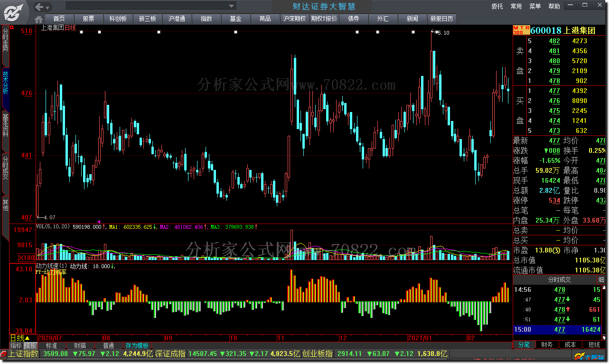
Task: Click the 动力线速(1) indicator label
Action: [x=51, y=266]
